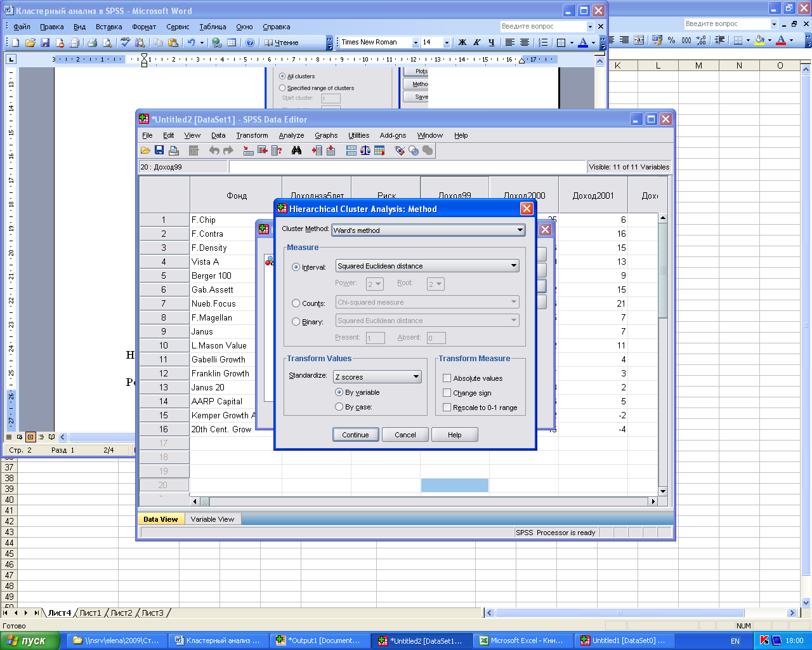Viewport: 812px width, 650px height.
Task: Choose standardize By case option
Action: (x=339, y=407)
